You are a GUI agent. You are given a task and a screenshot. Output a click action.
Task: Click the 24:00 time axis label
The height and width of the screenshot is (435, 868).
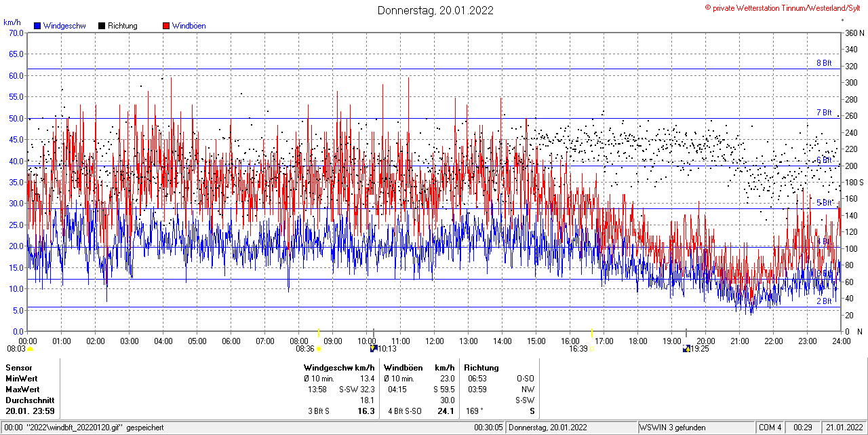pyautogui.click(x=842, y=341)
